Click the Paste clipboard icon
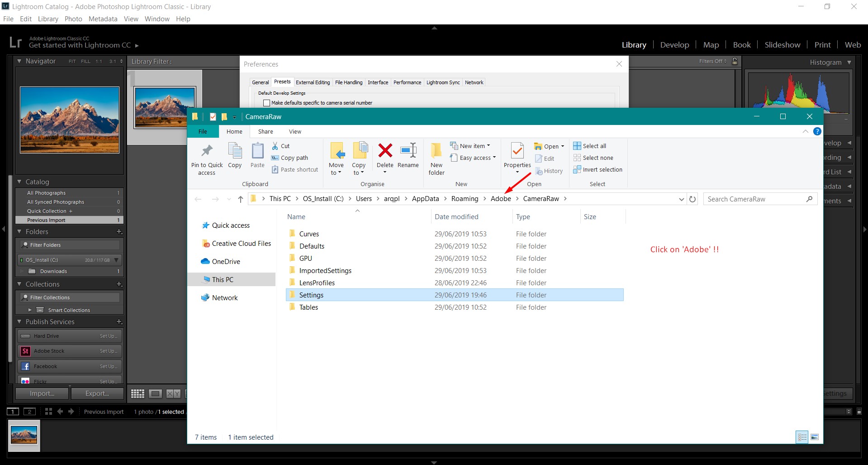This screenshot has height=465, width=868. 257,151
